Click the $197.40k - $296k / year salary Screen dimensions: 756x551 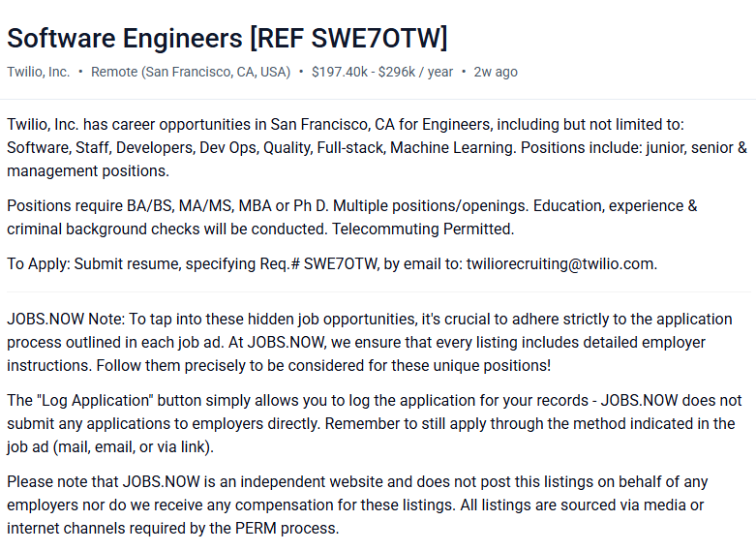click(382, 72)
